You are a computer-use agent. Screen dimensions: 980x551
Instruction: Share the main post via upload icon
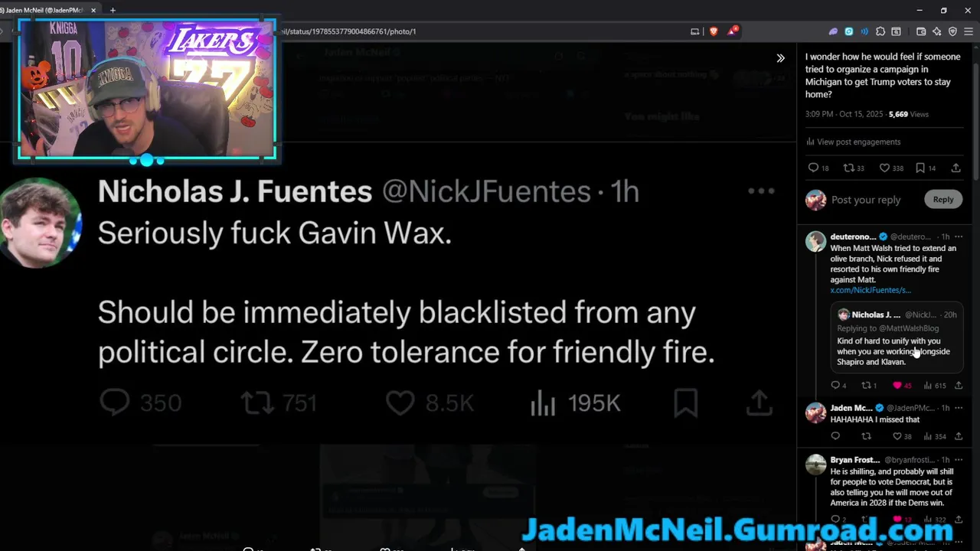tap(955, 168)
